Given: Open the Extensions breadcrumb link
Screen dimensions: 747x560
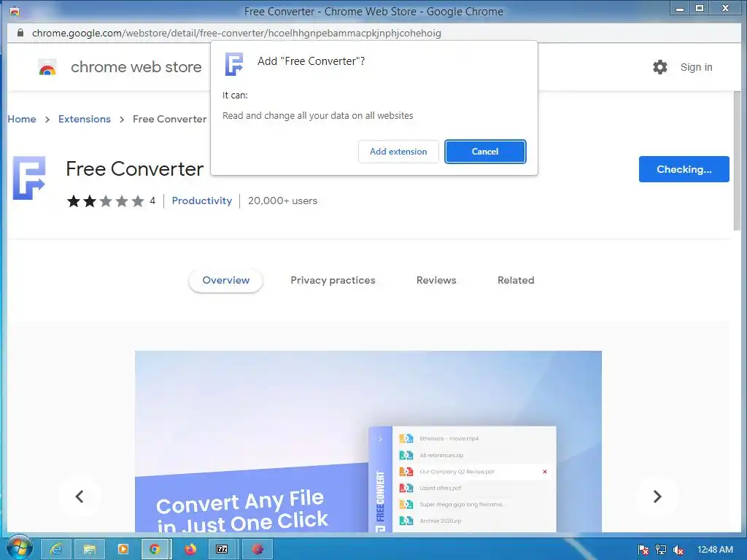Looking at the screenshot, I should 85,119.
